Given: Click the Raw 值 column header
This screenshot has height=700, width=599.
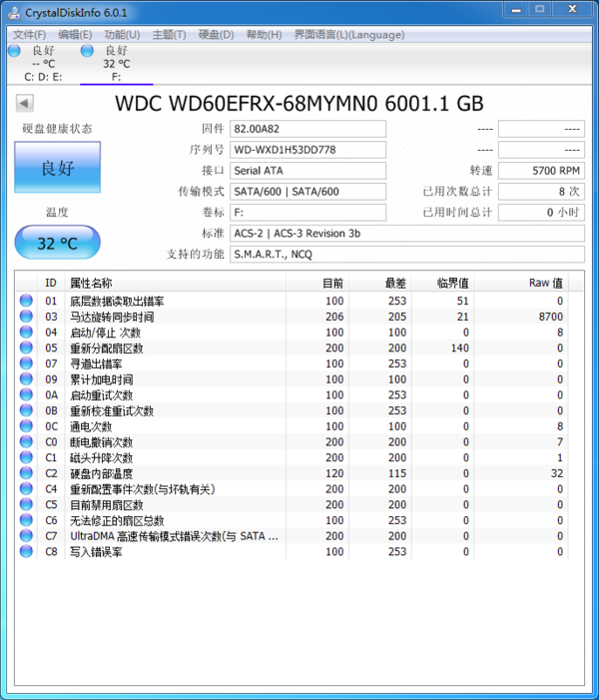Looking at the screenshot, I should (x=521, y=283).
